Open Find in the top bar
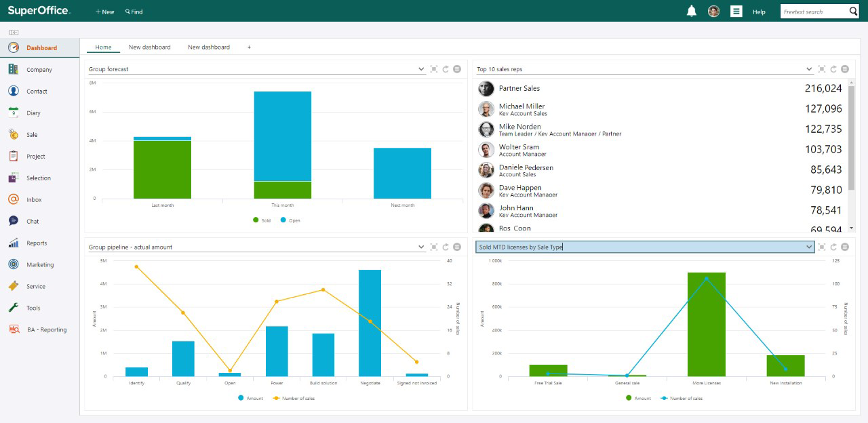 134,12
